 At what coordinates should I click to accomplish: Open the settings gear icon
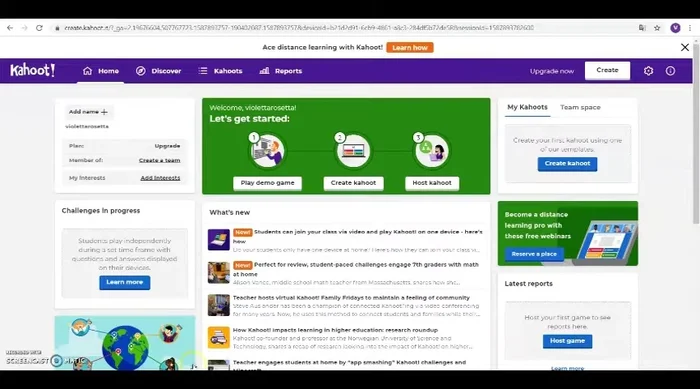(648, 71)
